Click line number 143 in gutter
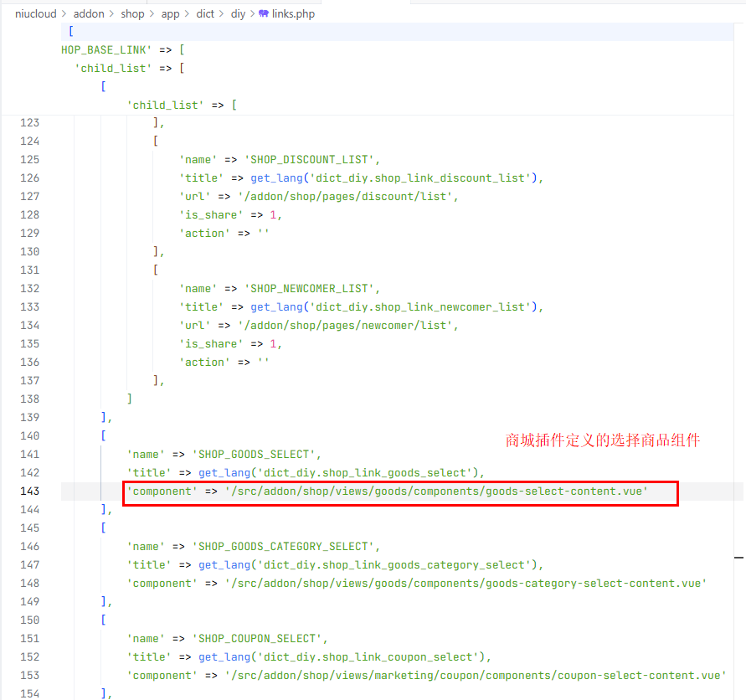The height and width of the screenshot is (700, 746). point(29,492)
